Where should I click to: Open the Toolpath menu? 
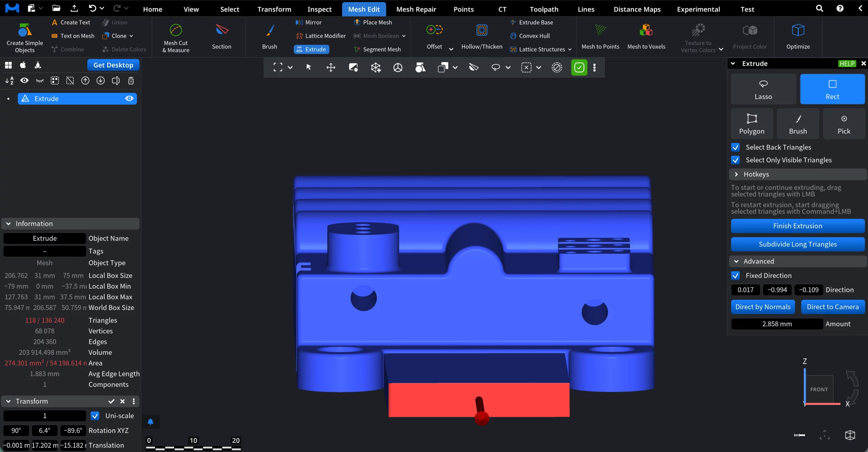tap(543, 9)
